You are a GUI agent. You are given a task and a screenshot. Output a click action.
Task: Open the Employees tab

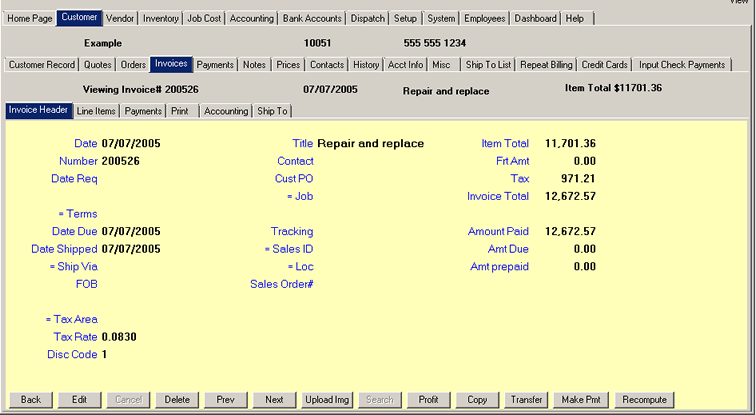[x=485, y=18]
